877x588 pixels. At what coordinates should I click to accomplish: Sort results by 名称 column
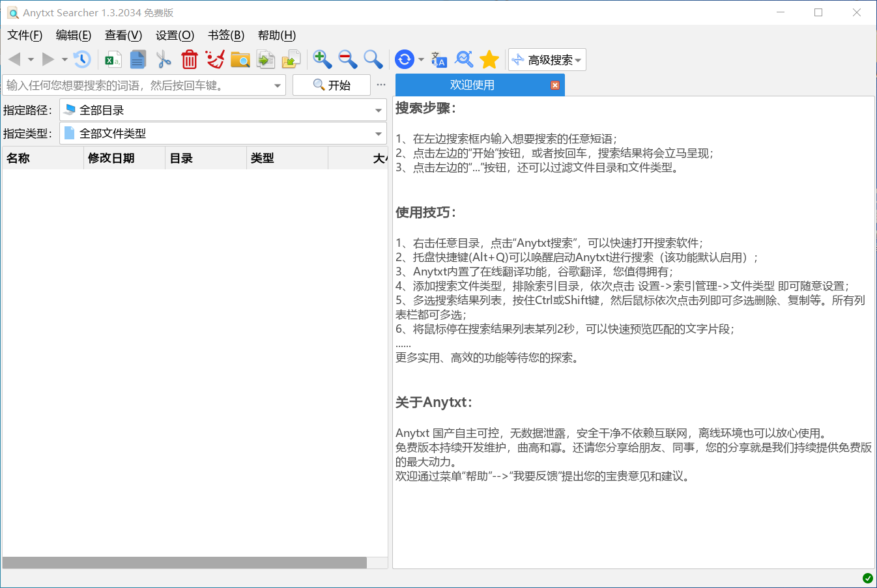point(43,158)
